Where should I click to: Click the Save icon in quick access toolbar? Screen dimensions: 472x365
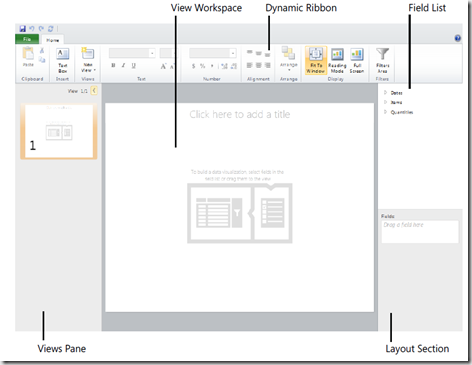22,29
